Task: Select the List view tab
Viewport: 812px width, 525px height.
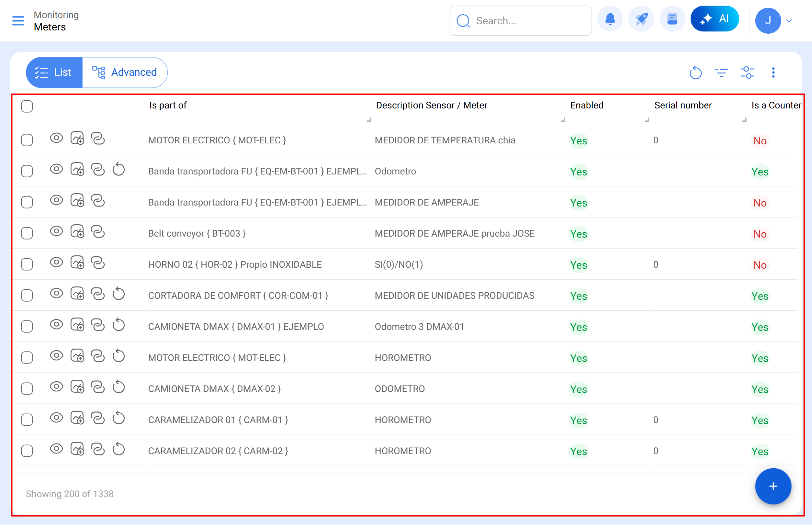Action: click(54, 72)
